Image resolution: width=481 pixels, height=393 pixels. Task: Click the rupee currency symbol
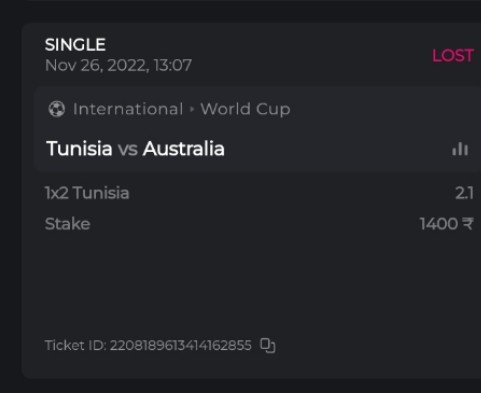(x=468, y=224)
